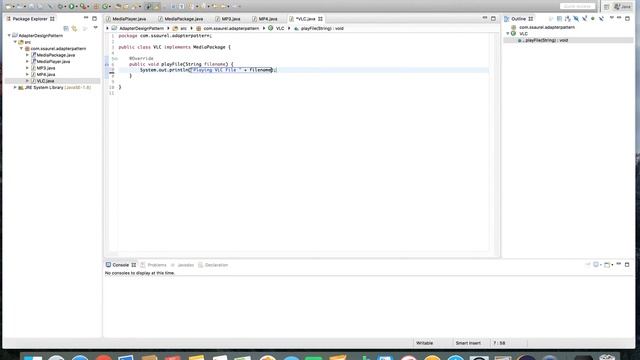Switch to the MediaPackage.java editor tab

(184, 19)
